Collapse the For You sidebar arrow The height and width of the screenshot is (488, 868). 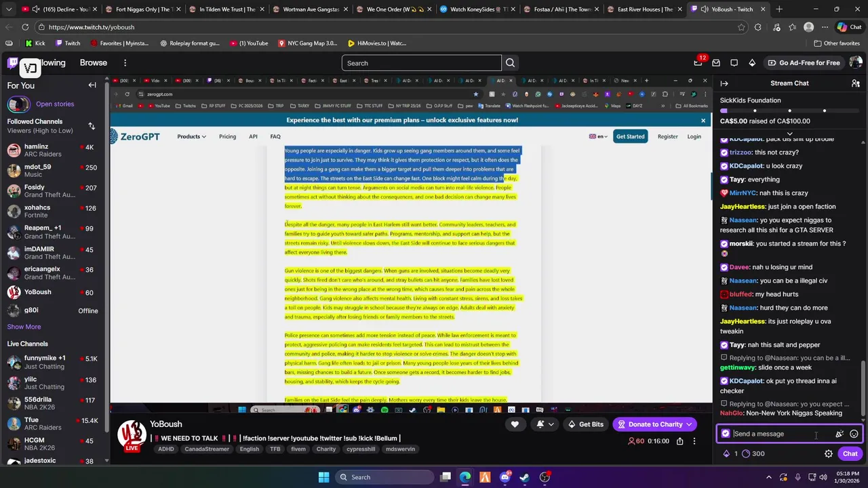coord(92,85)
